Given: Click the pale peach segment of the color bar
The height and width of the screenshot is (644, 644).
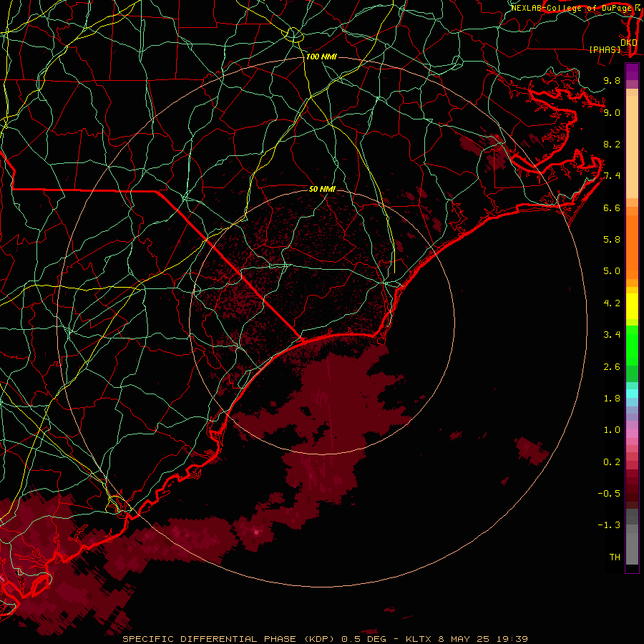Looking at the screenshot, I should (x=632, y=147).
